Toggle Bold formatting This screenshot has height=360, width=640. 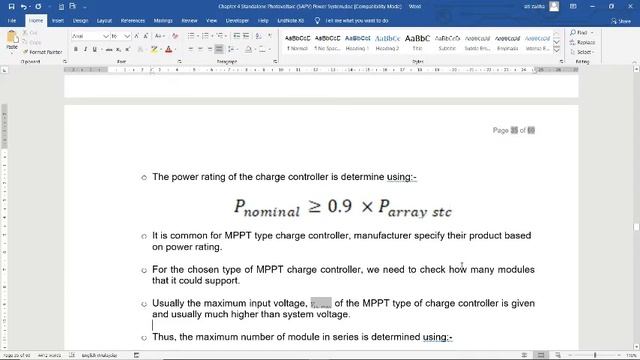click(x=76, y=49)
